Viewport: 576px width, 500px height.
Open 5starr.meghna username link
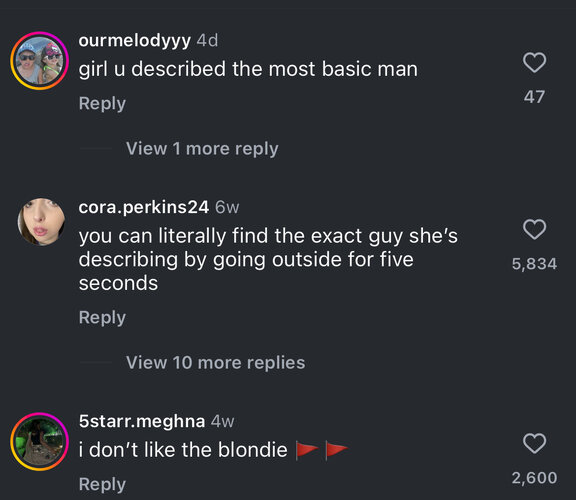142,421
